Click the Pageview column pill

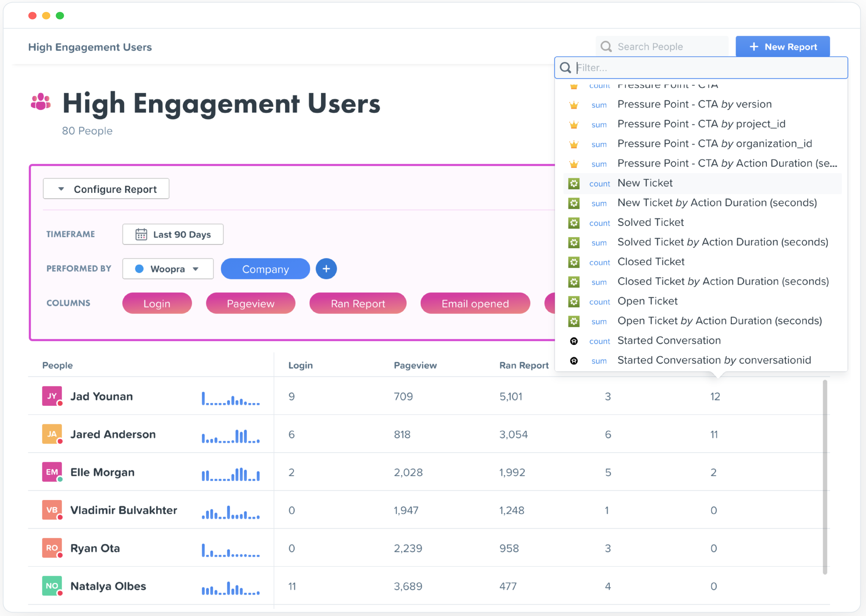(250, 303)
